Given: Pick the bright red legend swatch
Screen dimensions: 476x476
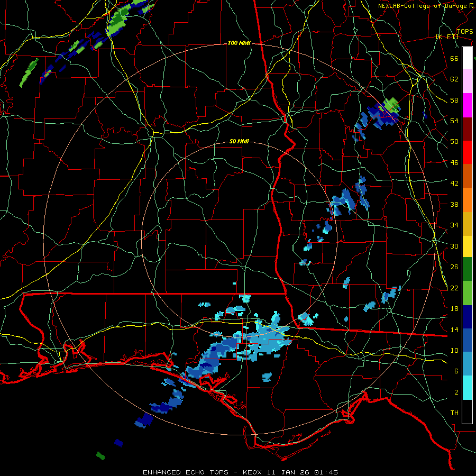Looking at the screenshot, I should coord(467,152).
